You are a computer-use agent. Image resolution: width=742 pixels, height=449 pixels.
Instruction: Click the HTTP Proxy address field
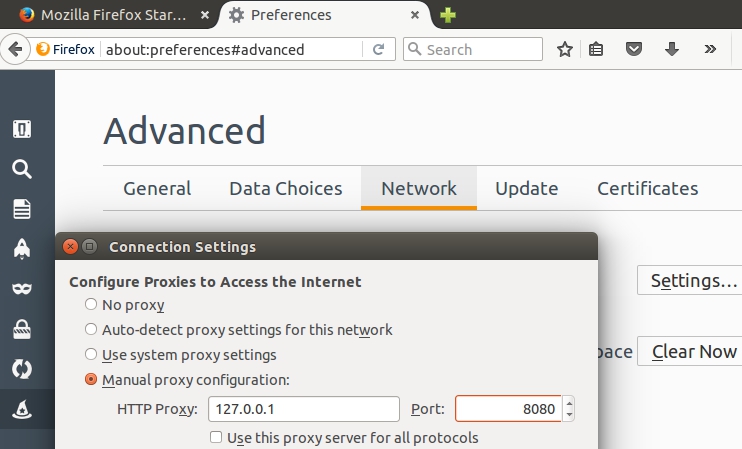[x=304, y=409]
